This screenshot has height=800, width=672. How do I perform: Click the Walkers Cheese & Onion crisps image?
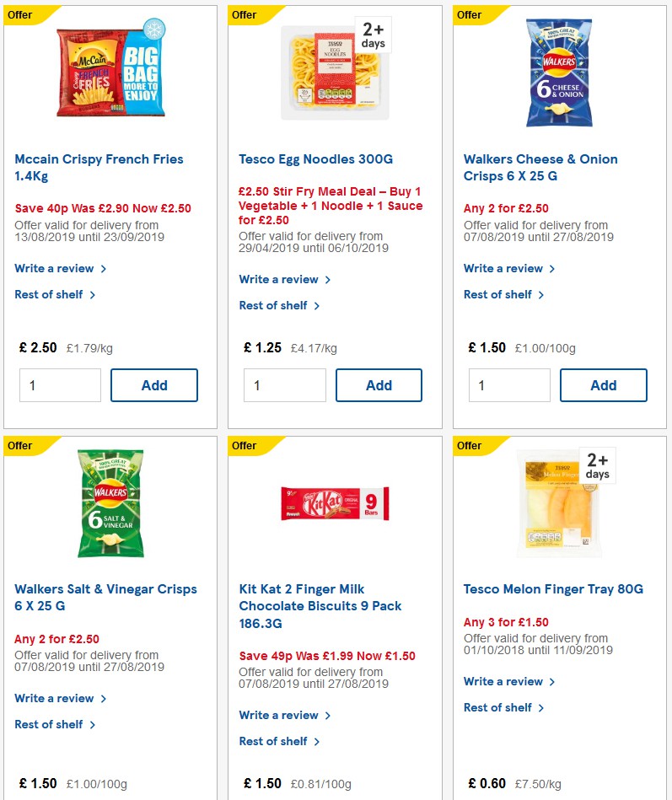pyautogui.click(x=559, y=72)
